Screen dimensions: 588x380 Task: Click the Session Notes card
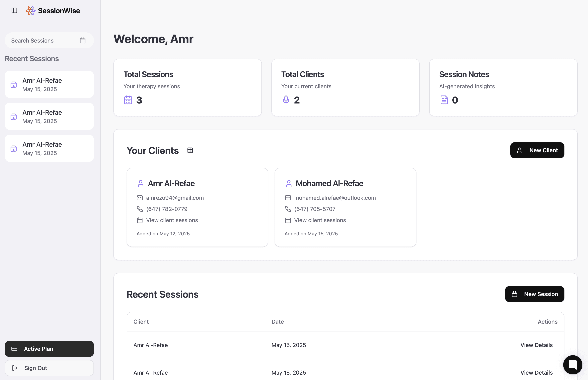pos(503,87)
